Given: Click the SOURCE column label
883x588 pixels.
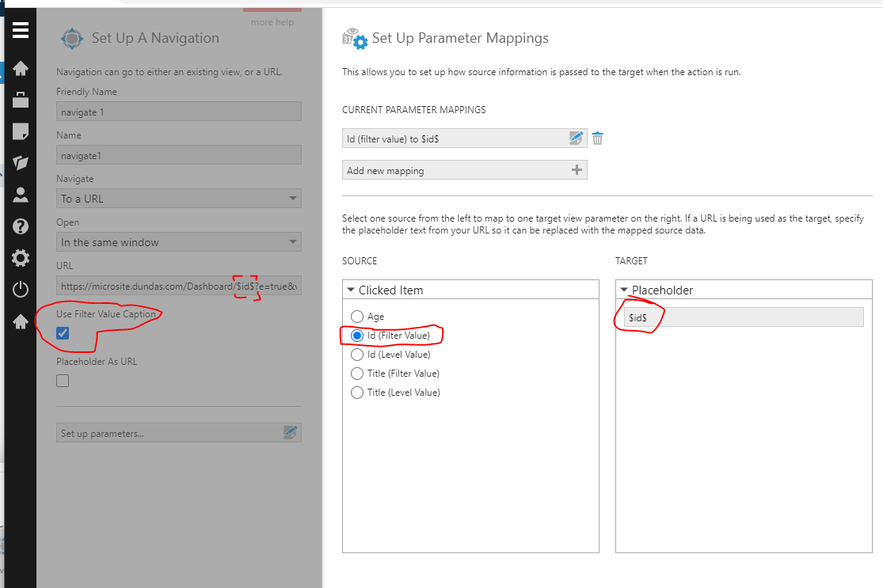Looking at the screenshot, I should pyautogui.click(x=360, y=261).
